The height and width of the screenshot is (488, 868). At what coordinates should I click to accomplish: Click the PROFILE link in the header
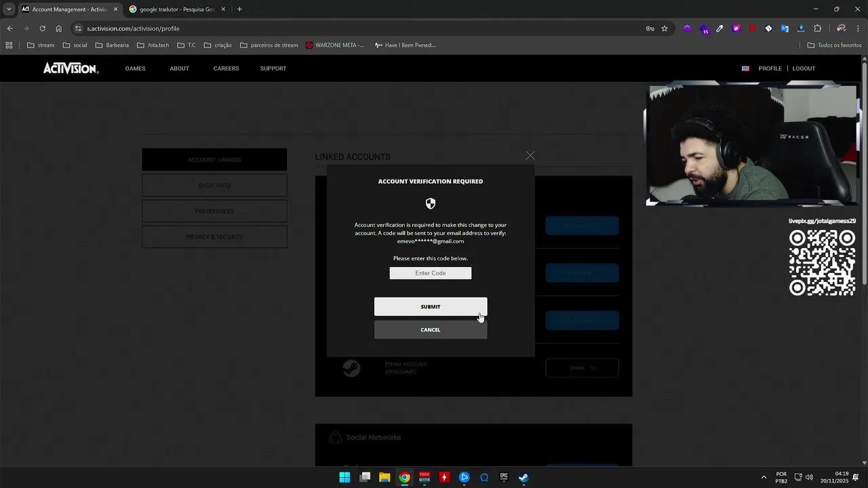coord(770,68)
